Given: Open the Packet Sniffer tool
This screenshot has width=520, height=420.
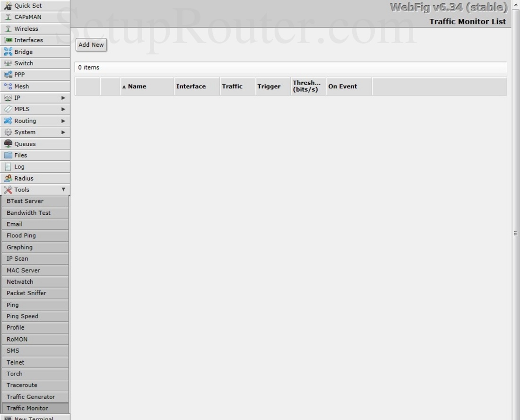Looking at the screenshot, I should (x=35, y=293).
